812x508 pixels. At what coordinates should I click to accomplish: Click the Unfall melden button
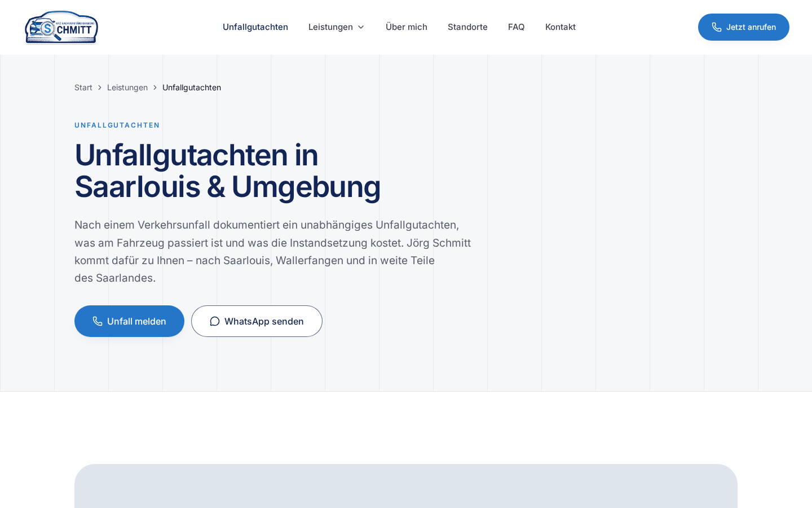[x=129, y=321]
